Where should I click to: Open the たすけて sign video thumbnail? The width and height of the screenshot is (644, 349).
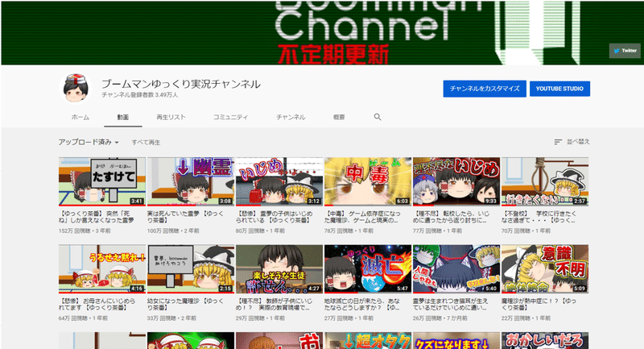pyautogui.click(x=102, y=181)
